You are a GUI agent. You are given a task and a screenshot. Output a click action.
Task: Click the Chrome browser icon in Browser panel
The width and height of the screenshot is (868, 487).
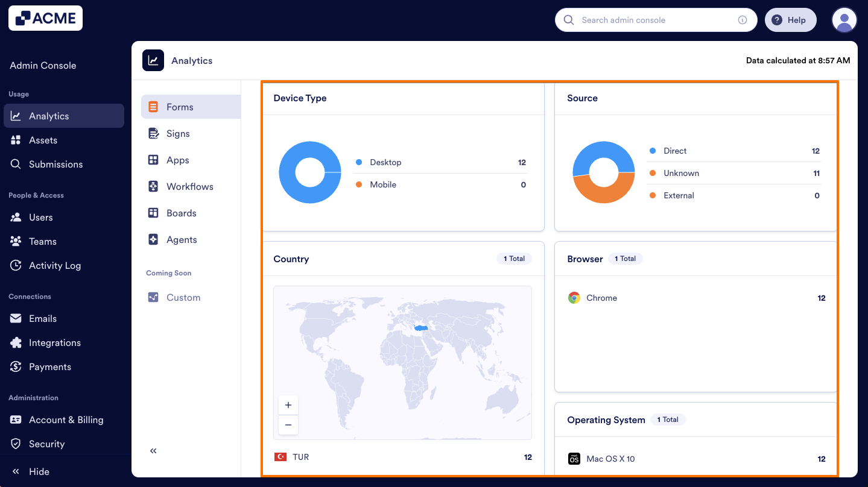573,298
